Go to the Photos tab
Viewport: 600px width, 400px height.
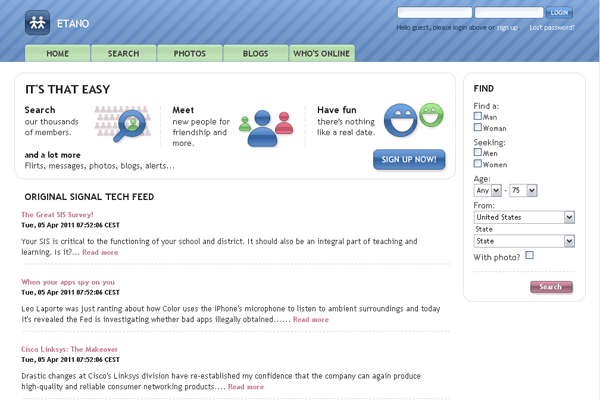point(189,53)
